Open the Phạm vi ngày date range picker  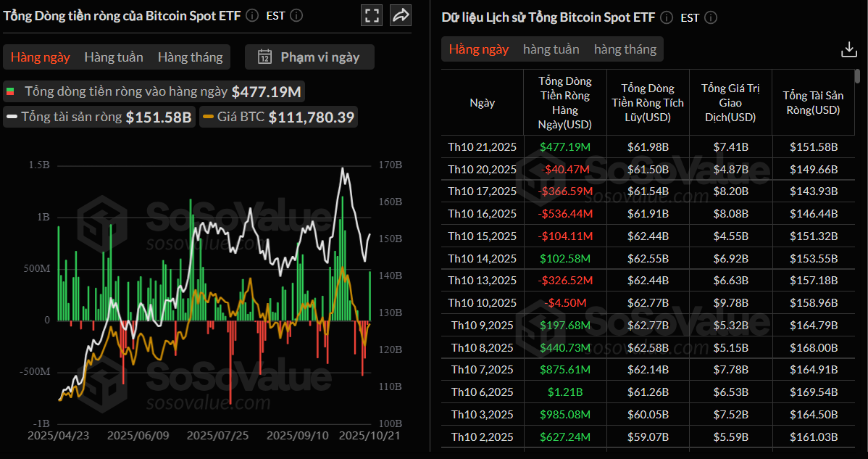pos(309,57)
